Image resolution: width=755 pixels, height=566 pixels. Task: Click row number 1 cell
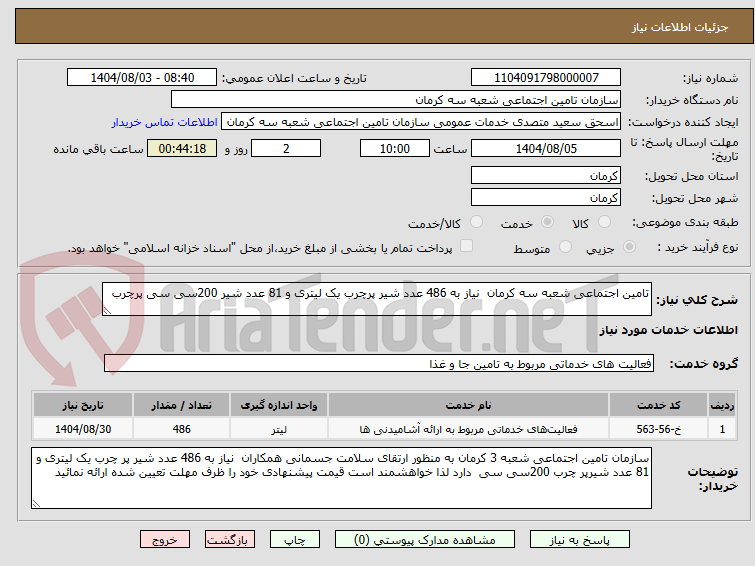click(722, 429)
